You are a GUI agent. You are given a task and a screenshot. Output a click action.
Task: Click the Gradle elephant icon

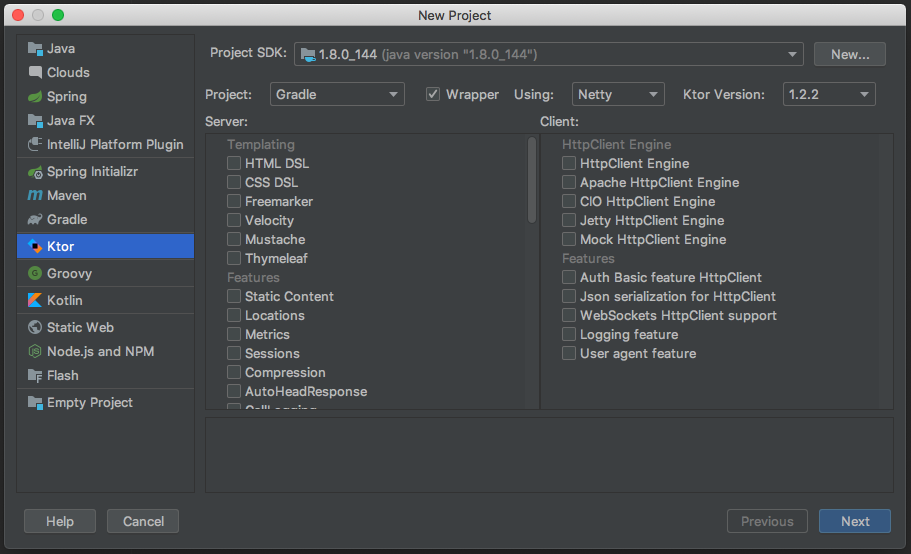tap(35, 220)
